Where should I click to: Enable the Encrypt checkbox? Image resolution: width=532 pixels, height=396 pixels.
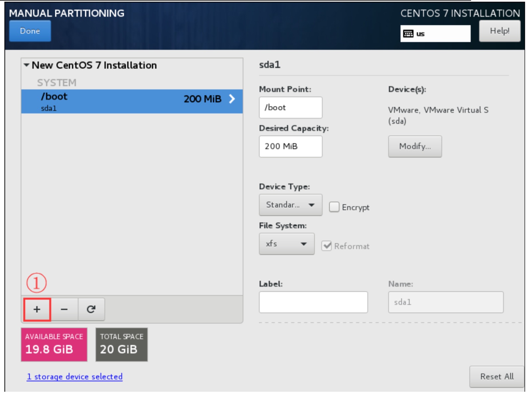coord(334,207)
